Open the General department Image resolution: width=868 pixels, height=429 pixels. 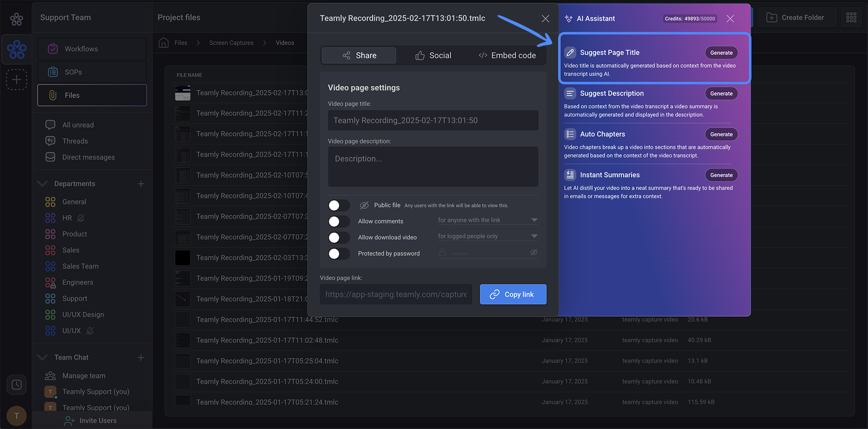(74, 202)
